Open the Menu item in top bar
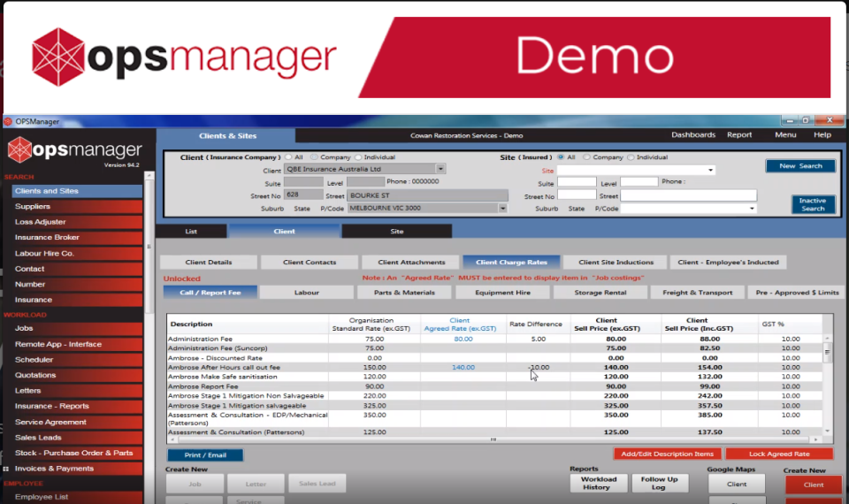849x504 pixels. point(785,134)
